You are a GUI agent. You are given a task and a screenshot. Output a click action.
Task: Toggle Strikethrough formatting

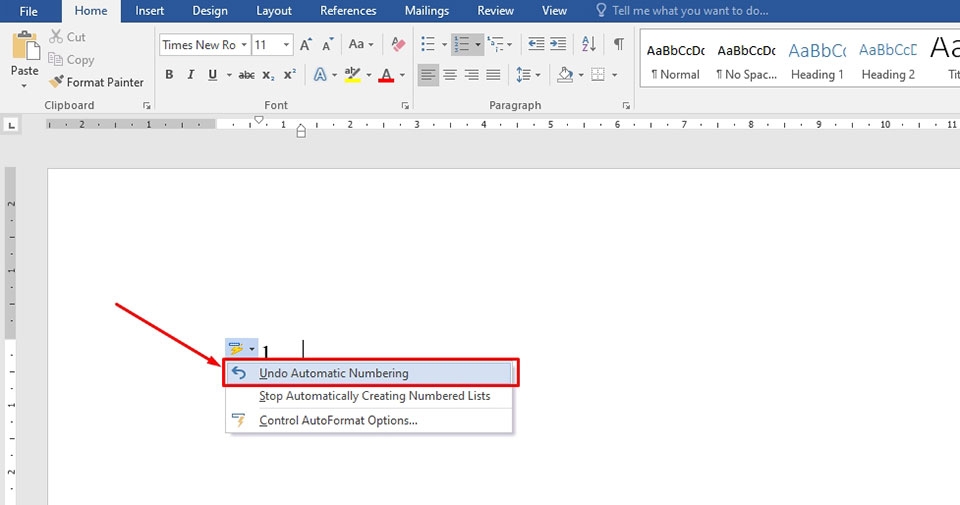[x=247, y=75]
